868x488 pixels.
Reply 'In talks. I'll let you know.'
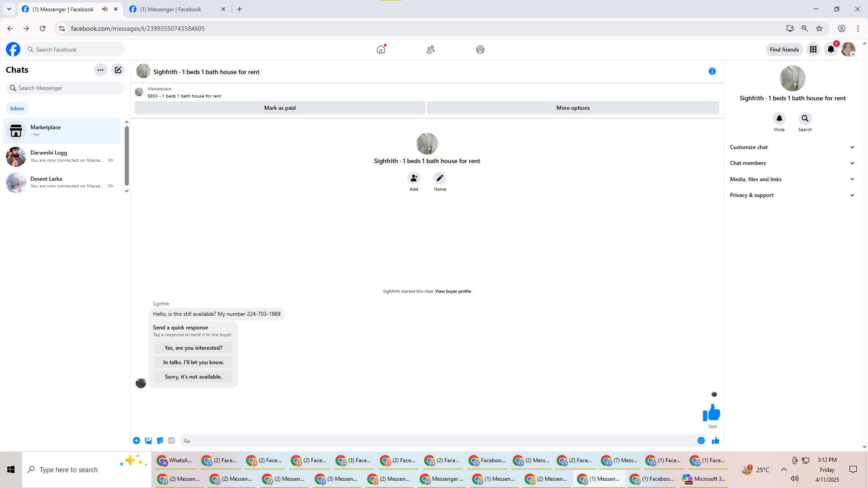coord(193,362)
